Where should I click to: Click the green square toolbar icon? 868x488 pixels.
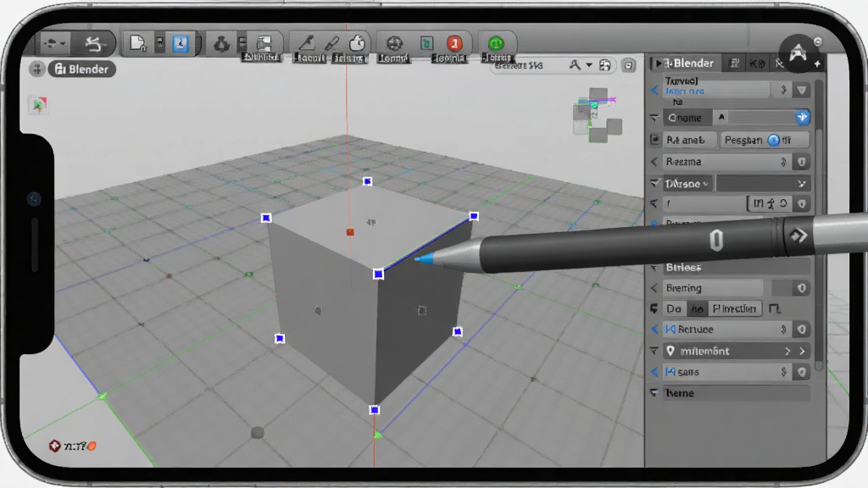(426, 43)
